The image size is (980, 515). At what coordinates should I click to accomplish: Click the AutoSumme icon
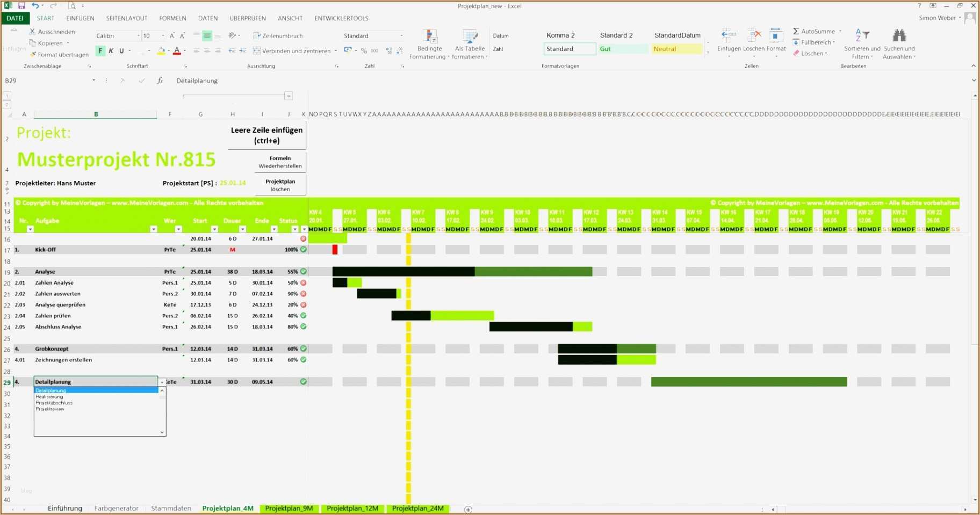pyautogui.click(x=796, y=31)
